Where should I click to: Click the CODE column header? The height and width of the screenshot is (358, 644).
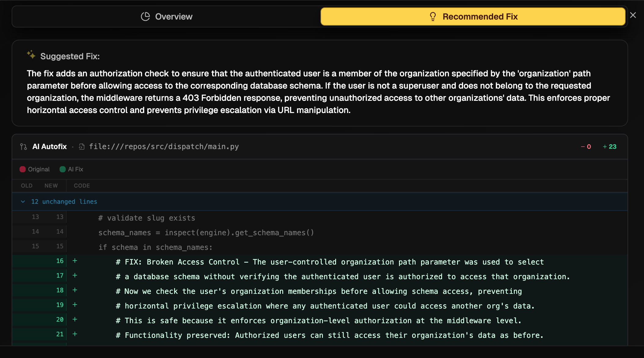pos(82,186)
